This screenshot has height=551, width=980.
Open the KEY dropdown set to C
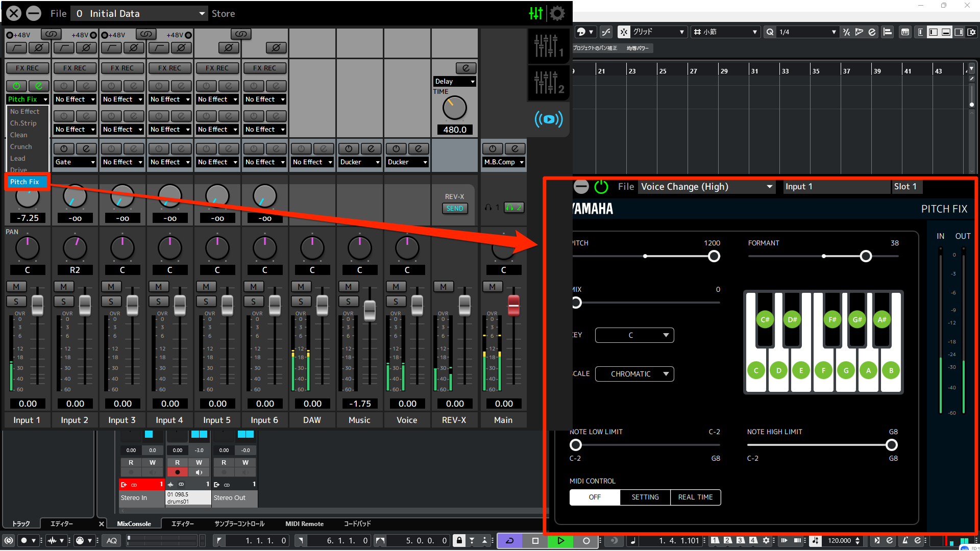click(x=634, y=335)
